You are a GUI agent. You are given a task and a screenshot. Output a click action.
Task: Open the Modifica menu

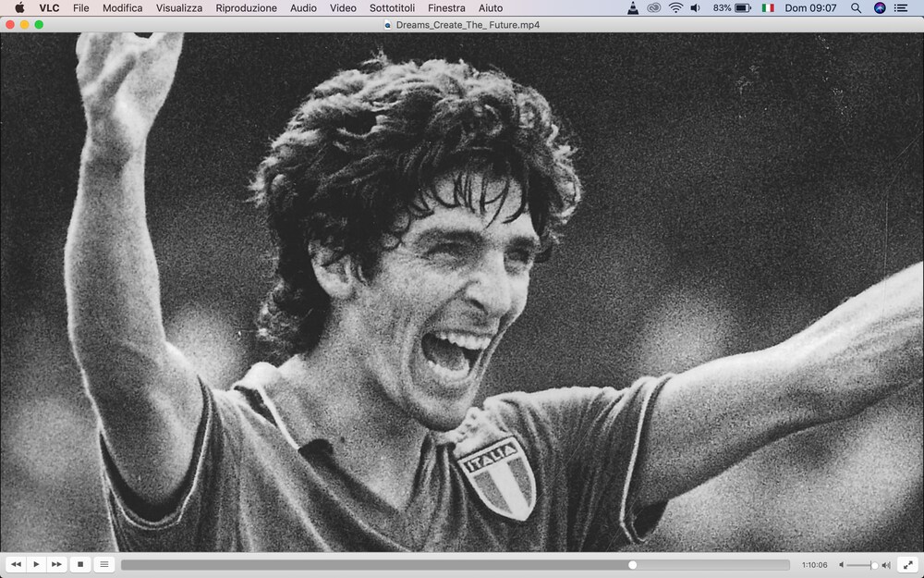pos(123,7)
